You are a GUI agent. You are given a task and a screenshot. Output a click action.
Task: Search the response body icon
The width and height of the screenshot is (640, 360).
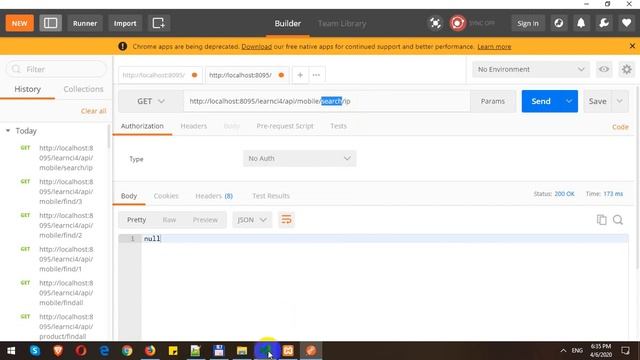pyautogui.click(x=618, y=220)
